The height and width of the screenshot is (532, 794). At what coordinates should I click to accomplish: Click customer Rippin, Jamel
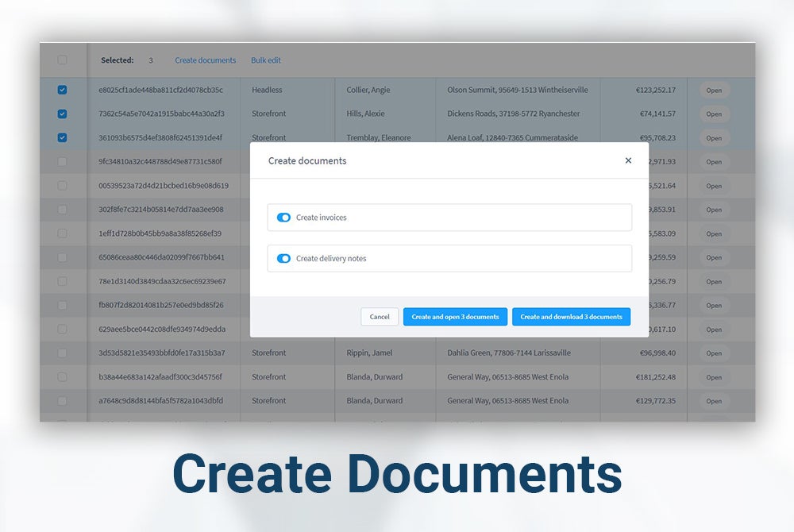click(369, 353)
